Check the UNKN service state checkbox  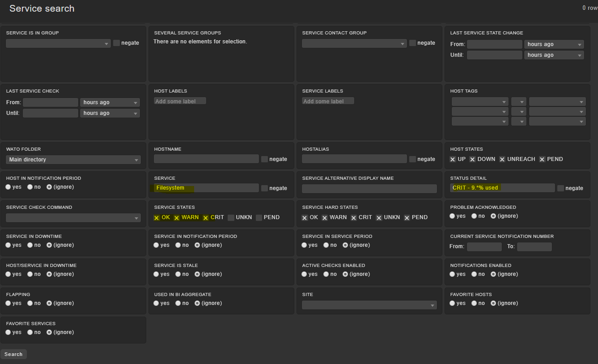[x=231, y=217]
